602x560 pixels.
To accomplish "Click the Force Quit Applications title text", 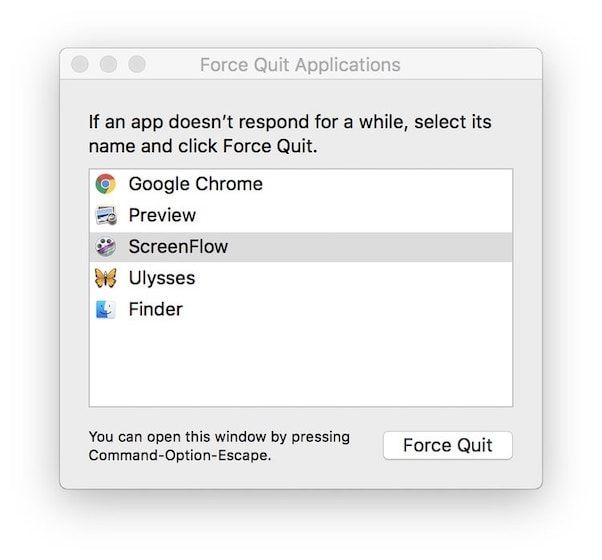I will (x=300, y=65).
